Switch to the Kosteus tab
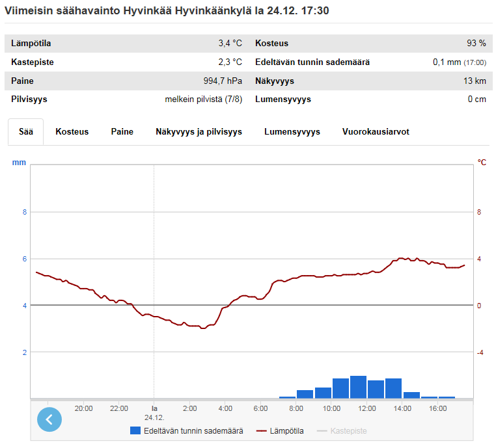The image size is (496, 448). coord(72,131)
